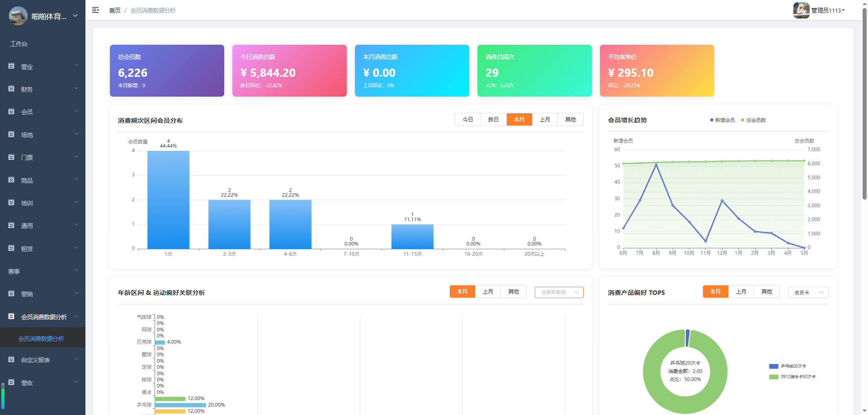Click the page vertical scrollbar
Image resolution: width=868 pixels, height=415 pixels.
pos(864,104)
